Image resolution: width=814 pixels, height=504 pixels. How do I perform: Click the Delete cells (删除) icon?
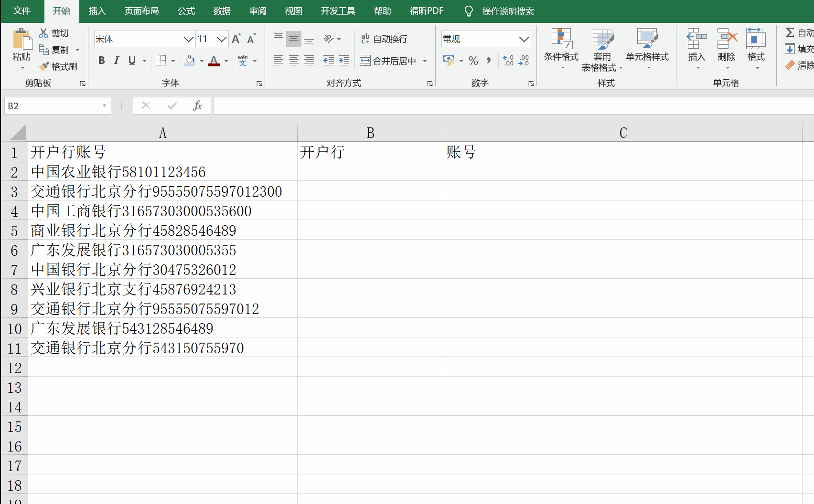pos(727,39)
